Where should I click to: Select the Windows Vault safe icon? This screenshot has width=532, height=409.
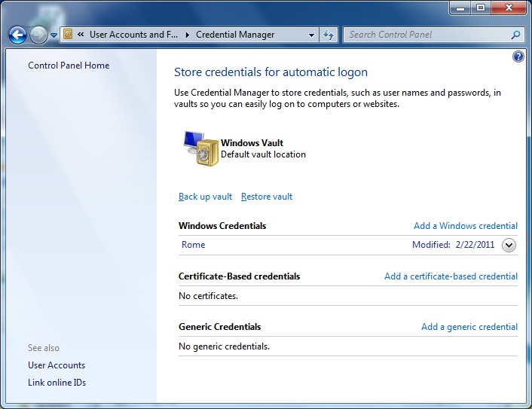[x=201, y=148]
